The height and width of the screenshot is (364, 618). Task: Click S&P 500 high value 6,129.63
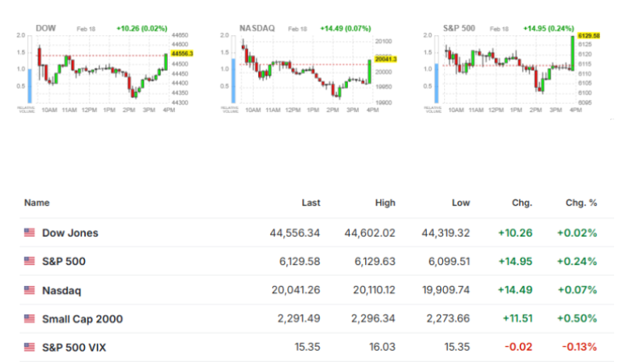(x=375, y=261)
